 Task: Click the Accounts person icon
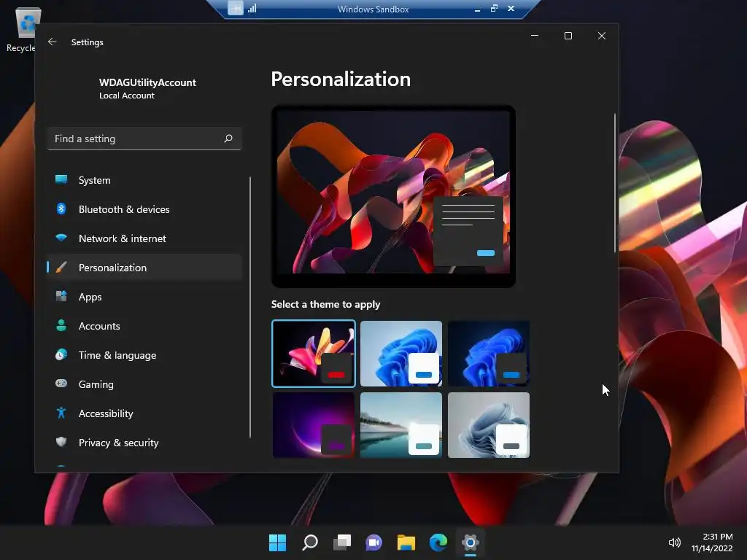[x=61, y=325]
